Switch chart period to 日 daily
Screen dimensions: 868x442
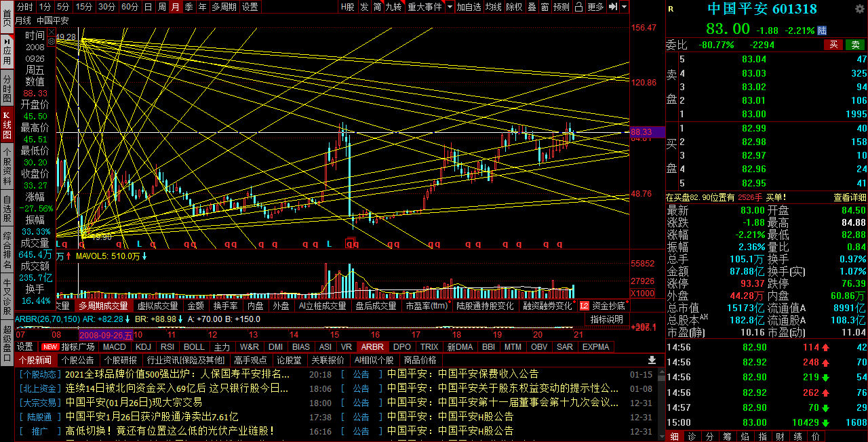(148, 7)
